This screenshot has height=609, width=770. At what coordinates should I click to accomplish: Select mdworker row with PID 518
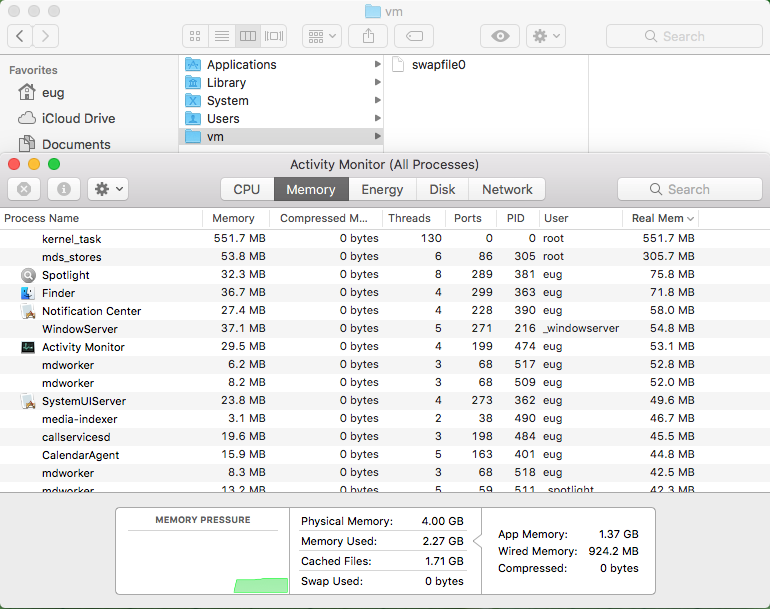tap(385, 473)
